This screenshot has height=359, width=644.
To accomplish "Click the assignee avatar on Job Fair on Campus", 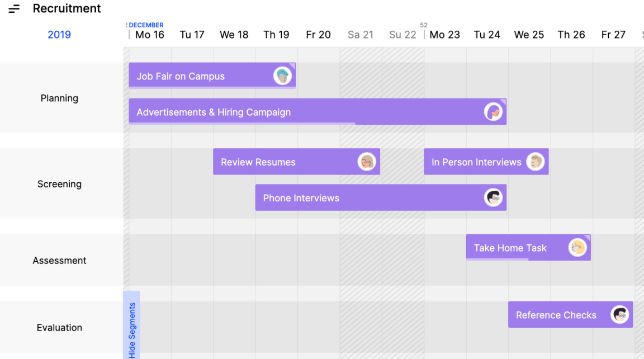I will coord(283,75).
